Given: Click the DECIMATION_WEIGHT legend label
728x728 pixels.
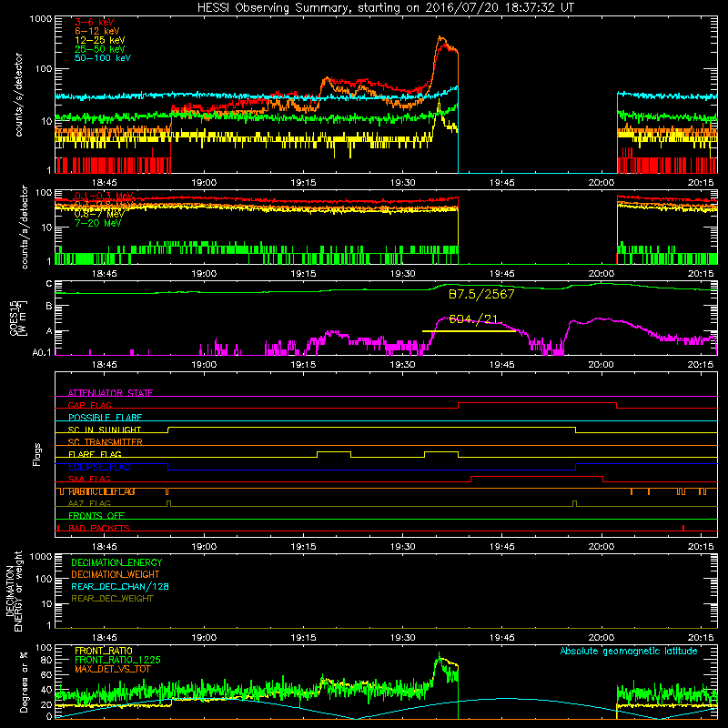Looking at the screenshot, I should coord(116,574).
